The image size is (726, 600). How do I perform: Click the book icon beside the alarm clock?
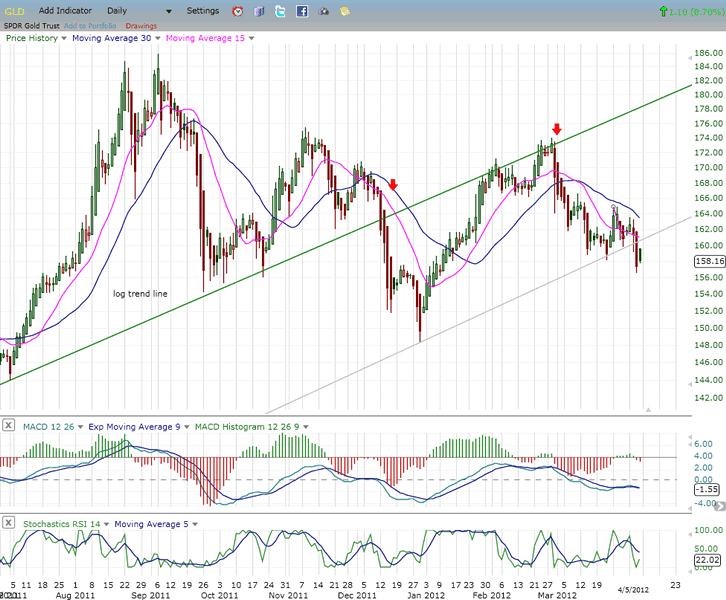coord(259,11)
